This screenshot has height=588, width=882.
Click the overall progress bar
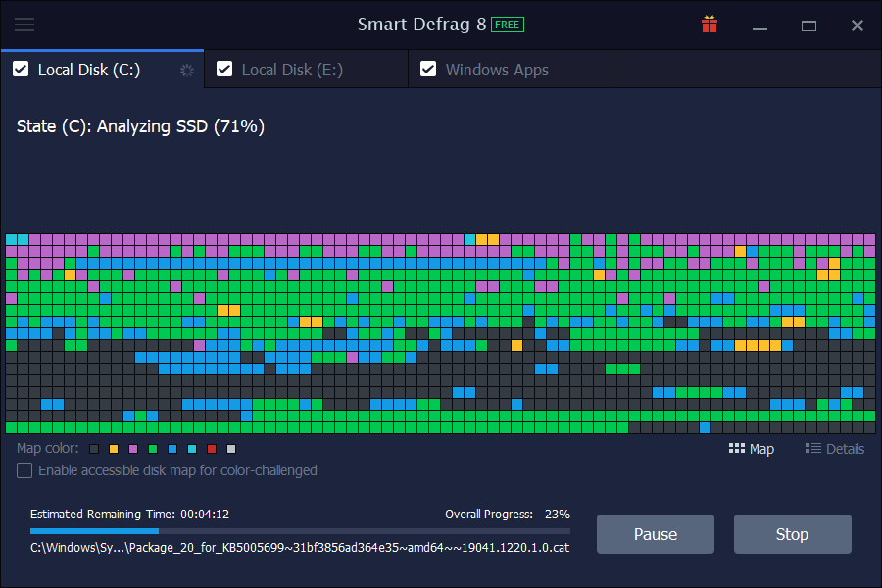point(301,530)
